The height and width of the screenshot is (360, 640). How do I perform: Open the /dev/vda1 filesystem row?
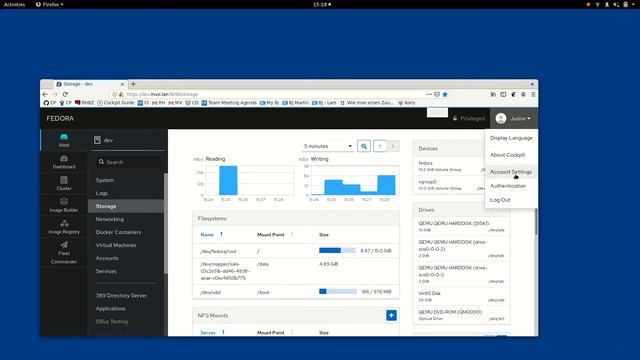tap(296, 292)
